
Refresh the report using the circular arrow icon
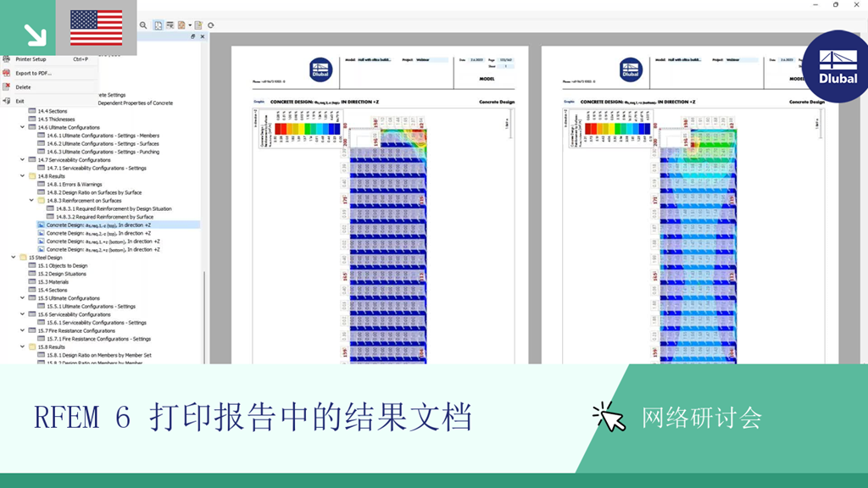point(211,25)
